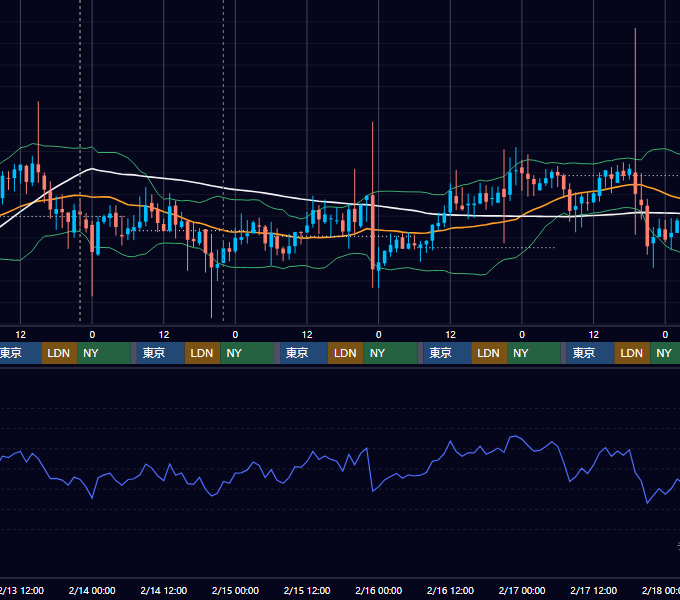Viewport: 680px width, 600px height.
Task: Click the long lower wick before 2/15 00:00
Action: 212,293
